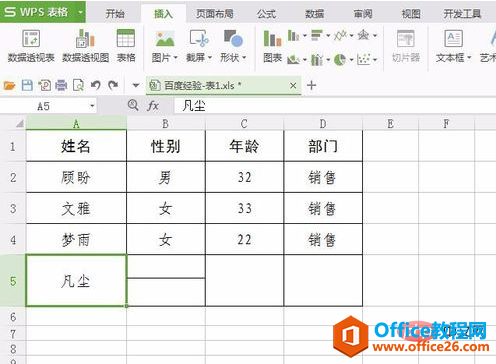This screenshot has width=496, height=364.
Task: Expand the 文本框 text box dropdown
Action: pos(469,58)
